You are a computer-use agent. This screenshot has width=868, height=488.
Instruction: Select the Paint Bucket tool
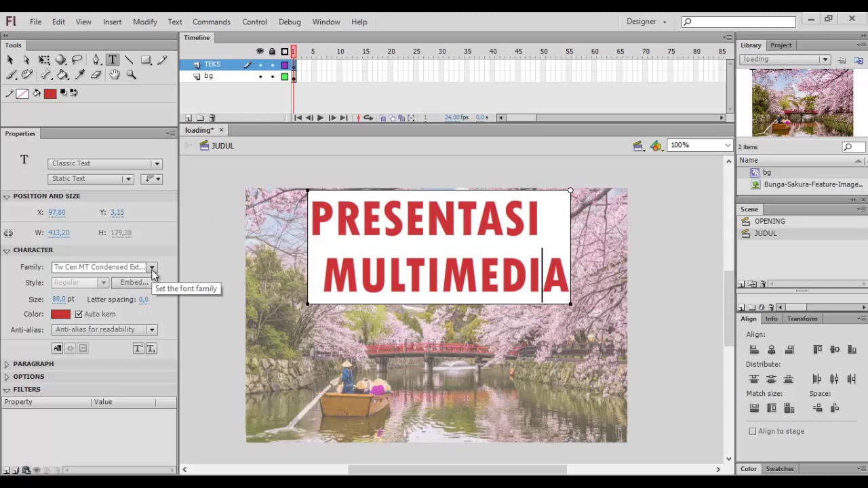[62, 75]
